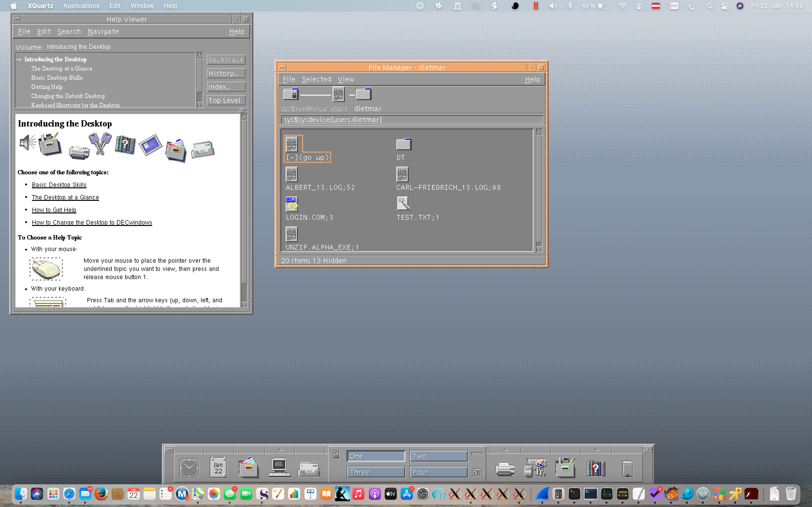Open File Manager from front panel

[249, 467]
